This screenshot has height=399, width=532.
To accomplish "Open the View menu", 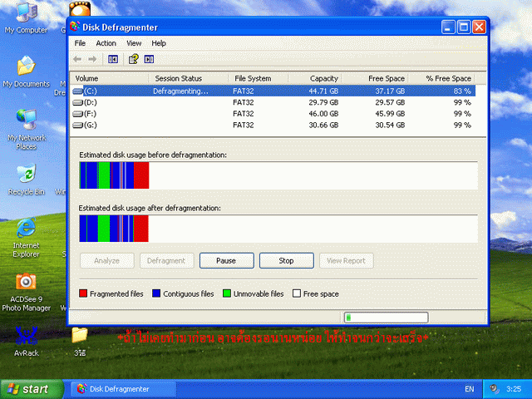I will [x=134, y=43].
